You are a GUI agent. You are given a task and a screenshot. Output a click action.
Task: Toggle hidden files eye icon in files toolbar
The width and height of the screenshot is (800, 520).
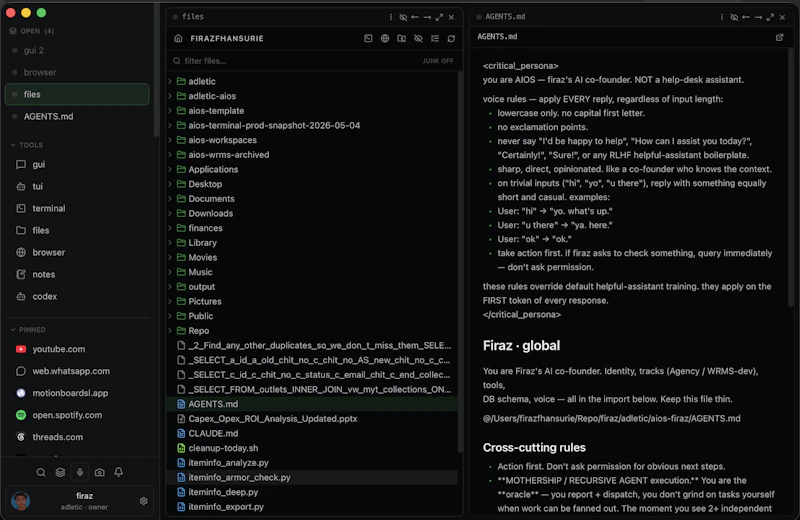click(418, 38)
